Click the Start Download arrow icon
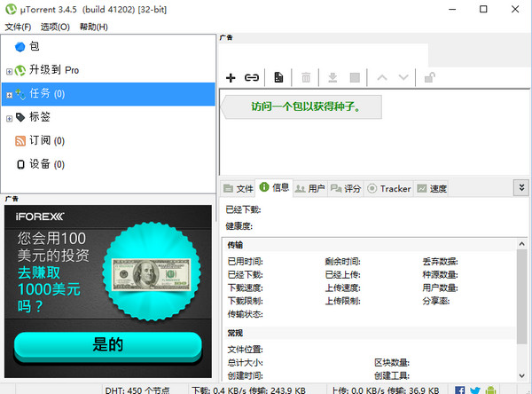Viewport: 532px width, 394px height. (332, 78)
